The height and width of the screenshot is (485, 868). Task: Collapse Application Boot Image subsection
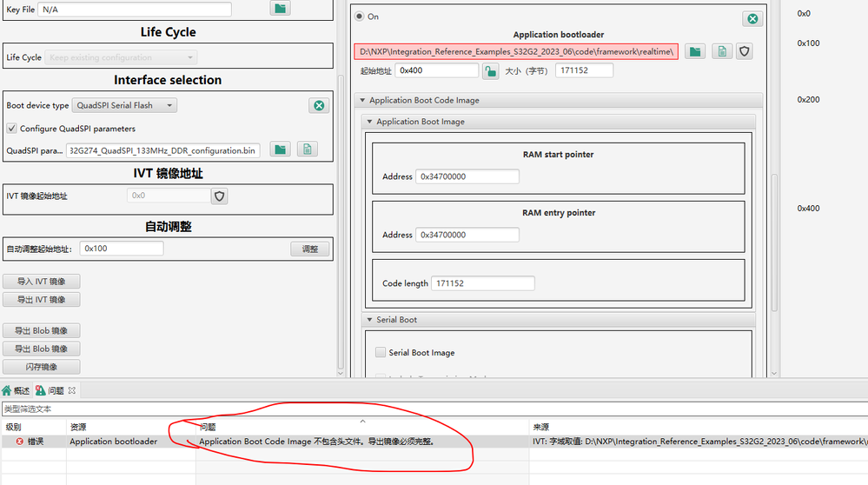coord(369,122)
